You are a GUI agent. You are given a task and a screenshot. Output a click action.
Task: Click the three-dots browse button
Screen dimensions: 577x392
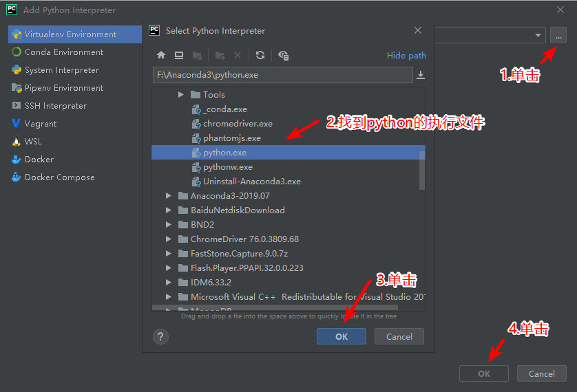pos(558,36)
